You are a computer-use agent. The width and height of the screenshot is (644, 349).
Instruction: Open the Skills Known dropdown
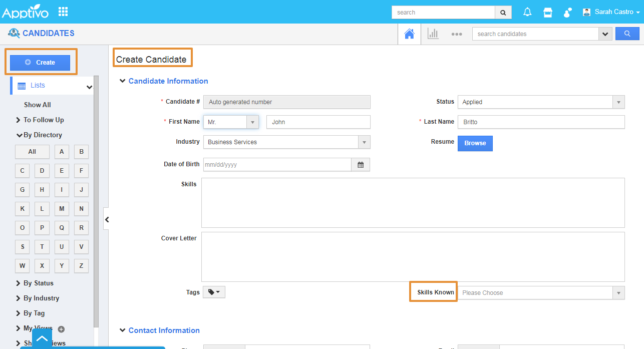tap(541, 293)
